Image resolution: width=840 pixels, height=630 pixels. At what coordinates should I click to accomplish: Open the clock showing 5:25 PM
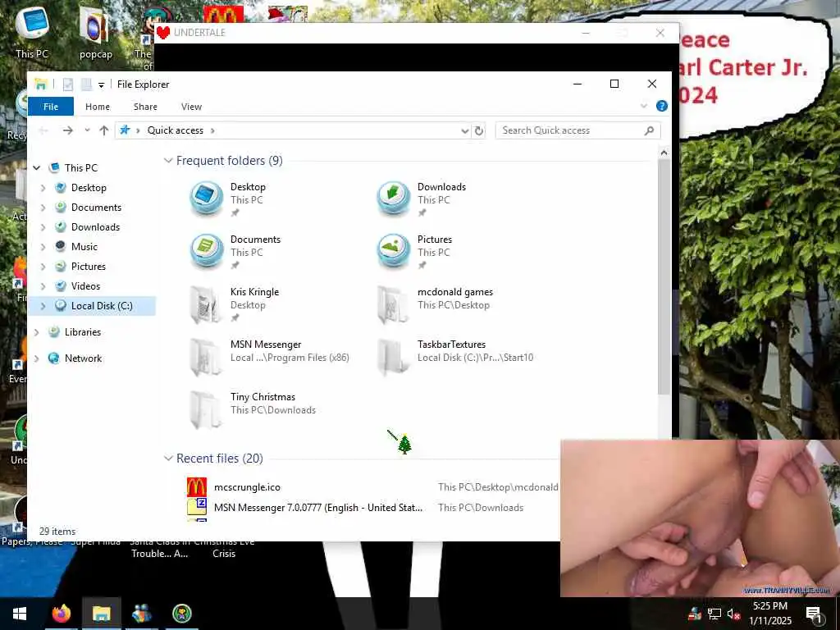(769, 614)
